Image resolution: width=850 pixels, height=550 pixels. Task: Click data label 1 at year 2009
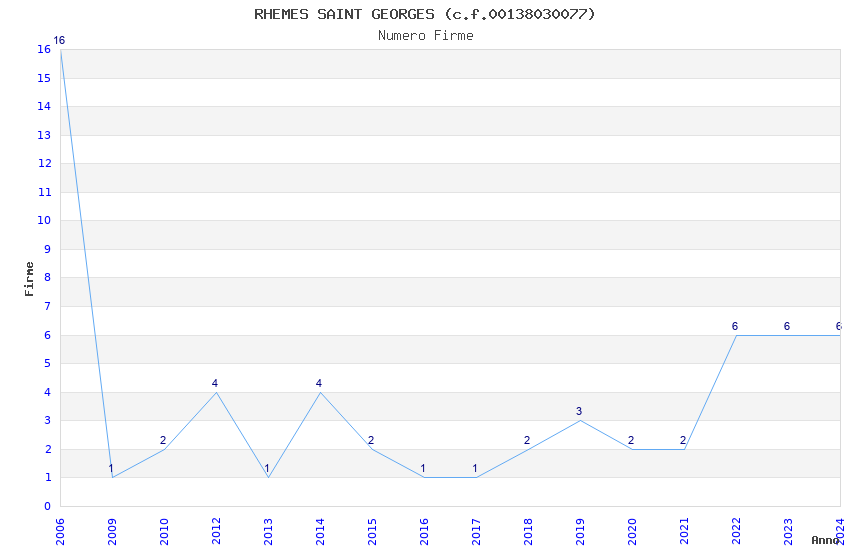pyautogui.click(x=111, y=469)
